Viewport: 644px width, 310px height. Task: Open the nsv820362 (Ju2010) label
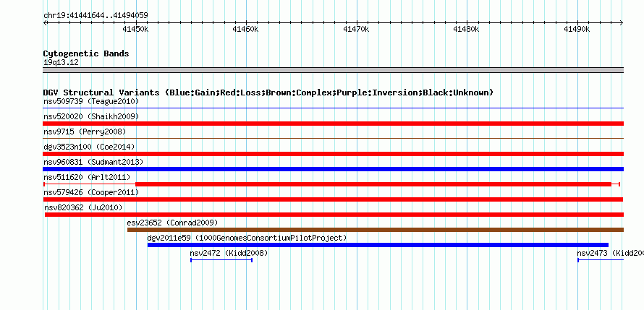pos(83,207)
